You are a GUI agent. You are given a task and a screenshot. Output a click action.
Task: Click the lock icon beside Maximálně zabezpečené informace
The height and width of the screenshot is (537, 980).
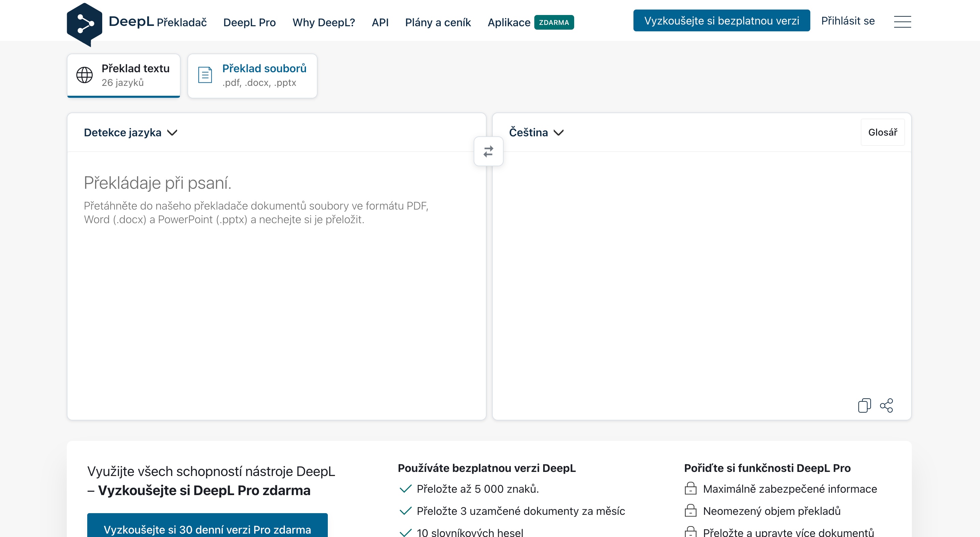point(690,488)
